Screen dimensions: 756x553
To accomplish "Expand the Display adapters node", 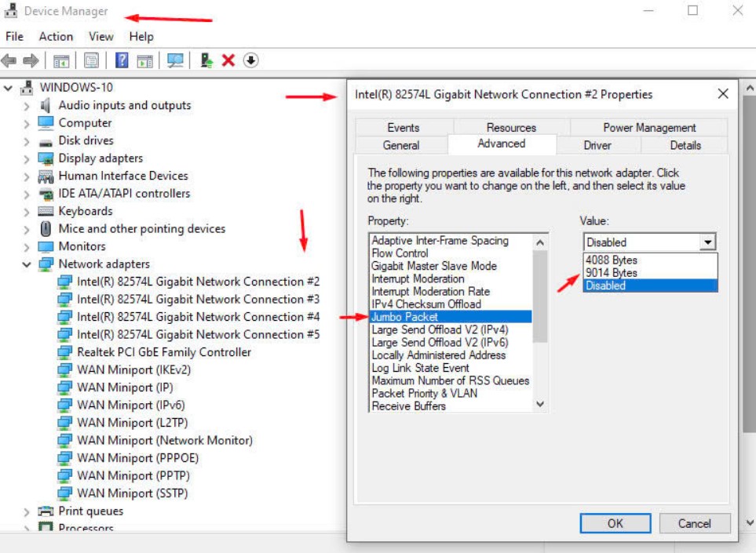I will (27, 159).
